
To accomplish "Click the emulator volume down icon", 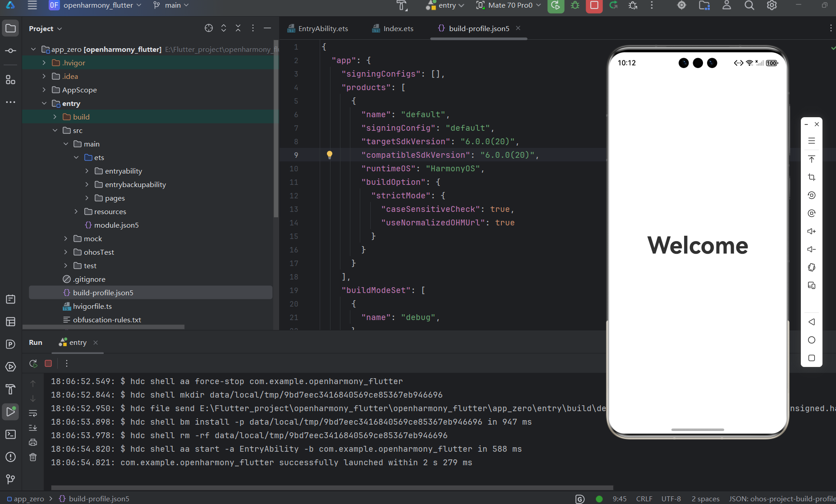I will tap(812, 249).
